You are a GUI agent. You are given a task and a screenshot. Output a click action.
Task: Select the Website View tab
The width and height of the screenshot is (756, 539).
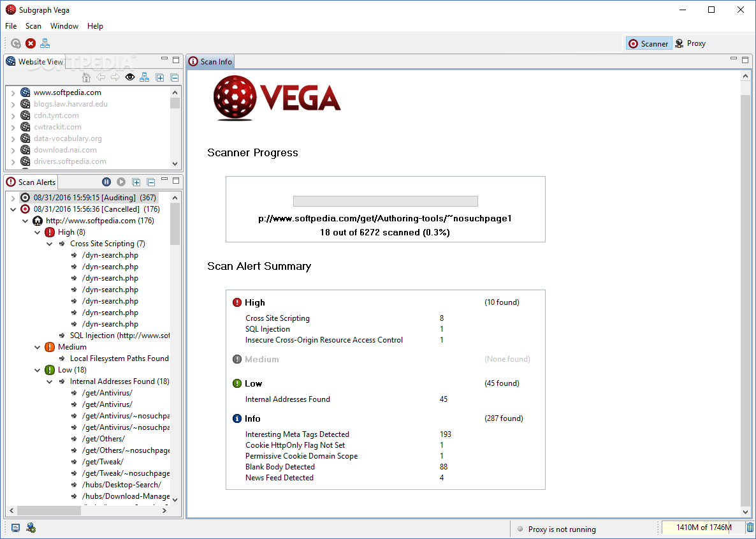click(34, 62)
